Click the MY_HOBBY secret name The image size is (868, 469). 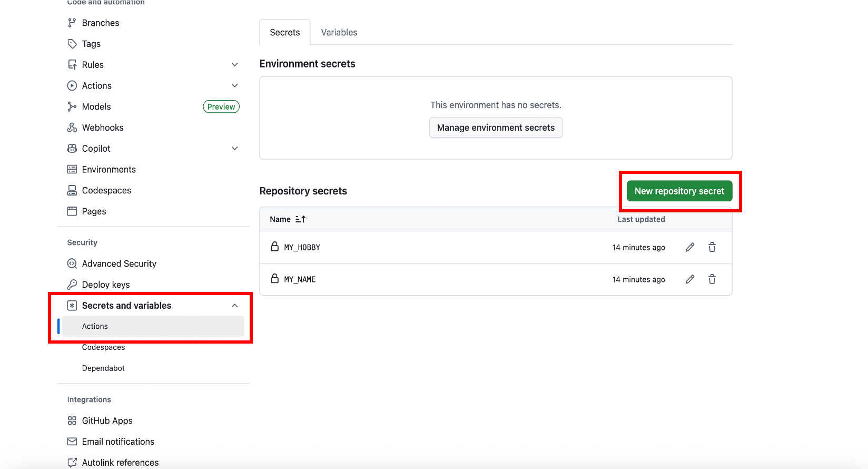click(x=302, y=247)
